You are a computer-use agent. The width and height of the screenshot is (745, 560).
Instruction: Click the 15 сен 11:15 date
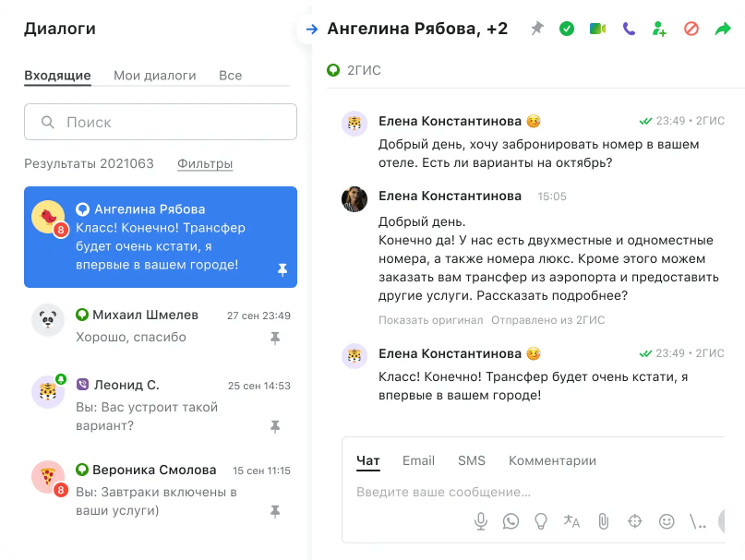(x=261, y=471)
